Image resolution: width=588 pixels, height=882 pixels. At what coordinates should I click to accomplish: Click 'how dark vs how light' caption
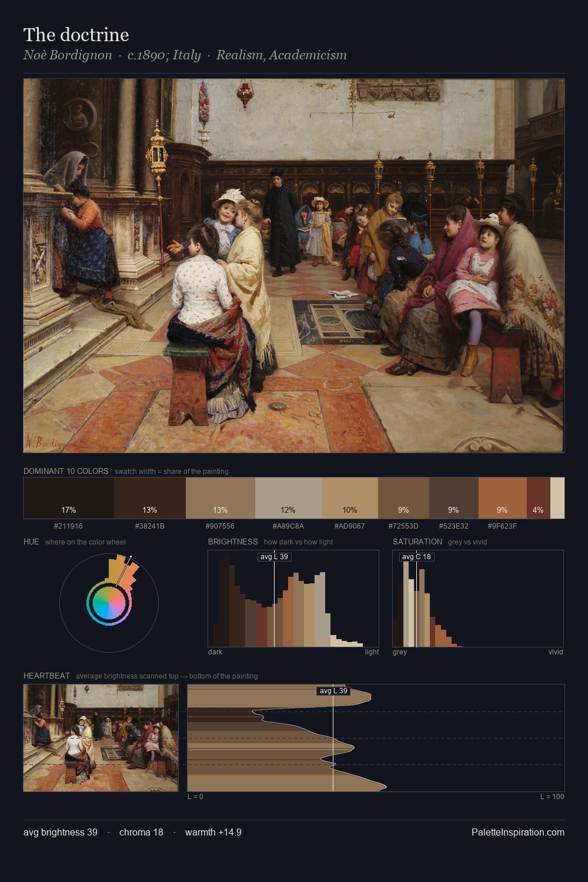[298, 542]
